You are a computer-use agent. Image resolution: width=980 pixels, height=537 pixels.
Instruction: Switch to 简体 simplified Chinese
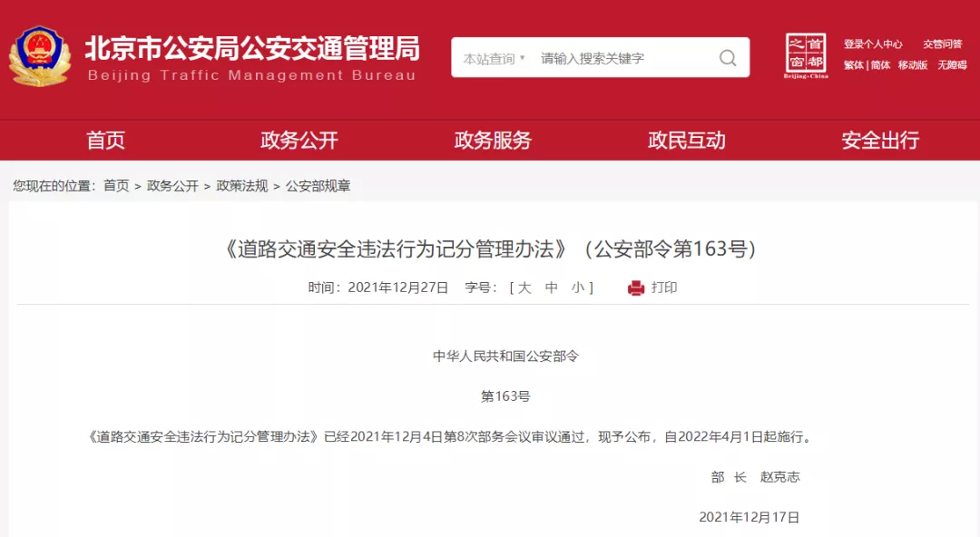[880, 65]
